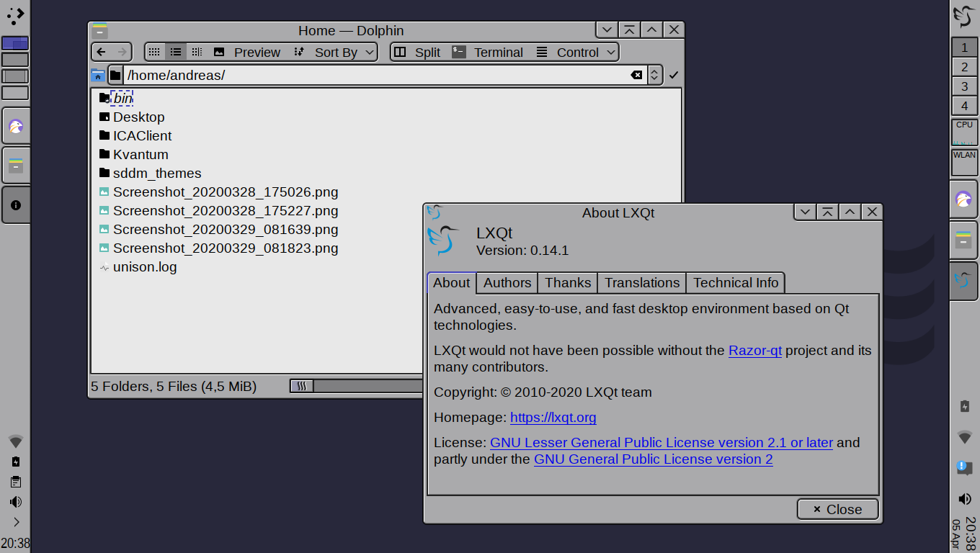980x553 pixels.
Task: Click right panel notification alert tray icon
Action: 964,468
